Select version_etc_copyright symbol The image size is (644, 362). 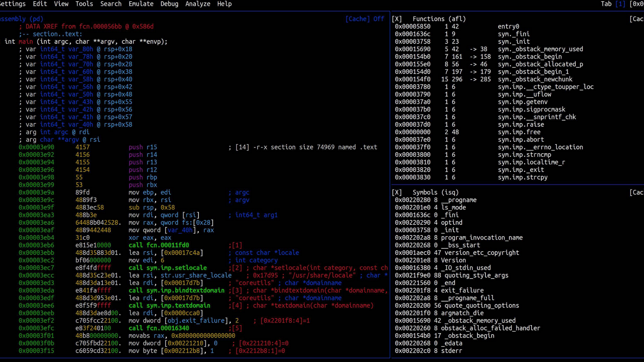click(482, 252)
